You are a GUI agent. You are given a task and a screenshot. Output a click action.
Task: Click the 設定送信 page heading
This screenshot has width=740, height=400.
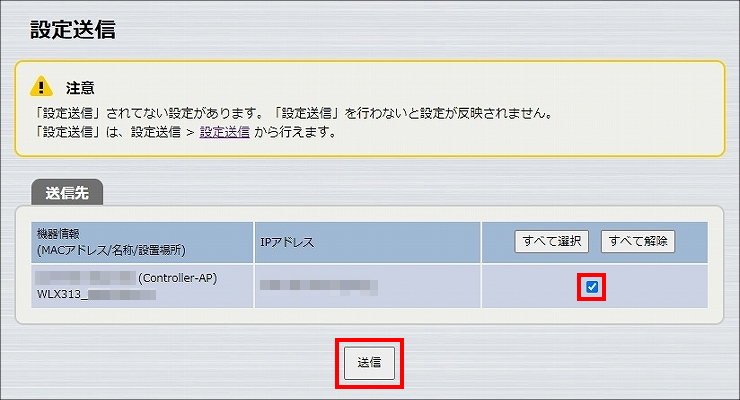tap(73, 29)
